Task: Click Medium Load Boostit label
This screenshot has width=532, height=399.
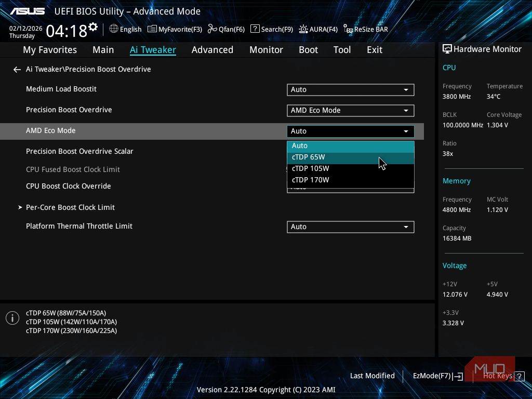Action: (61, 89)
